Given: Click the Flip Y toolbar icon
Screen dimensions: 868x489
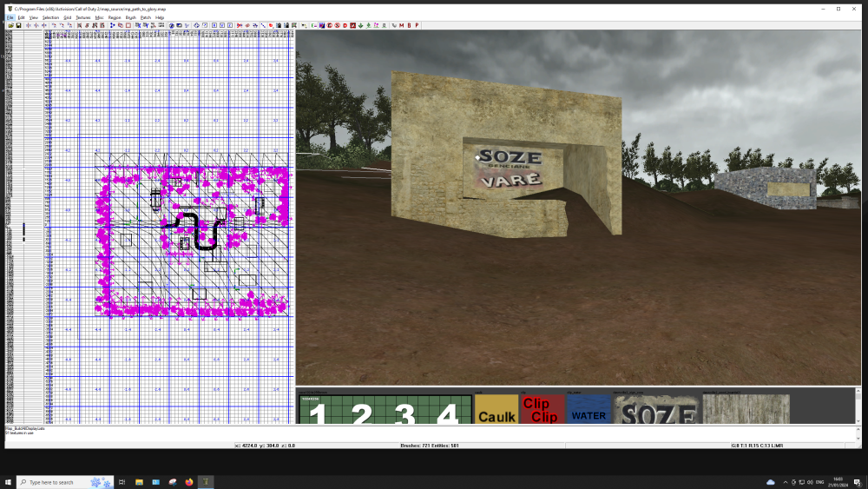Looking at the screenshot, I should pos(36,25).
